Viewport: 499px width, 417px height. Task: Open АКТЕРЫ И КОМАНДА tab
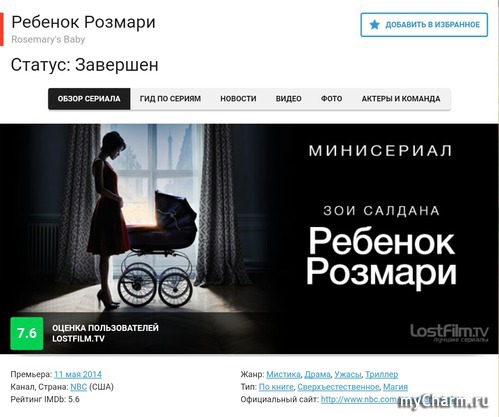click(x=401, y=99)
